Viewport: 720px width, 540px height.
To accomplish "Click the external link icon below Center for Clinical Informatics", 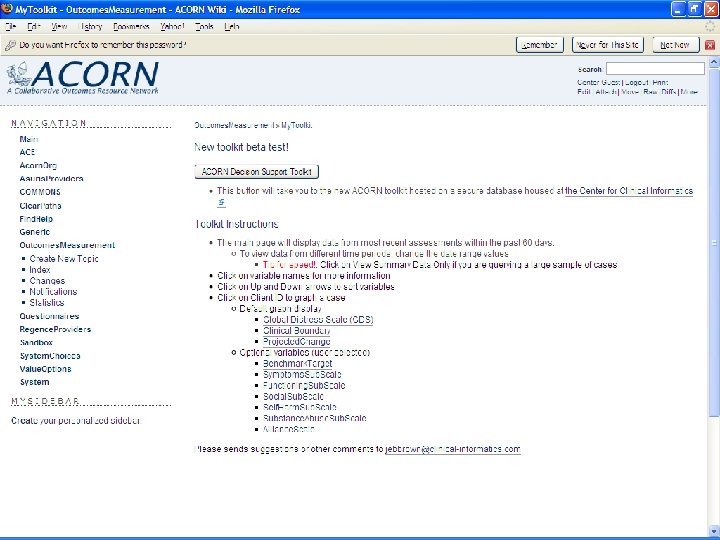I will tap(221, 202).
